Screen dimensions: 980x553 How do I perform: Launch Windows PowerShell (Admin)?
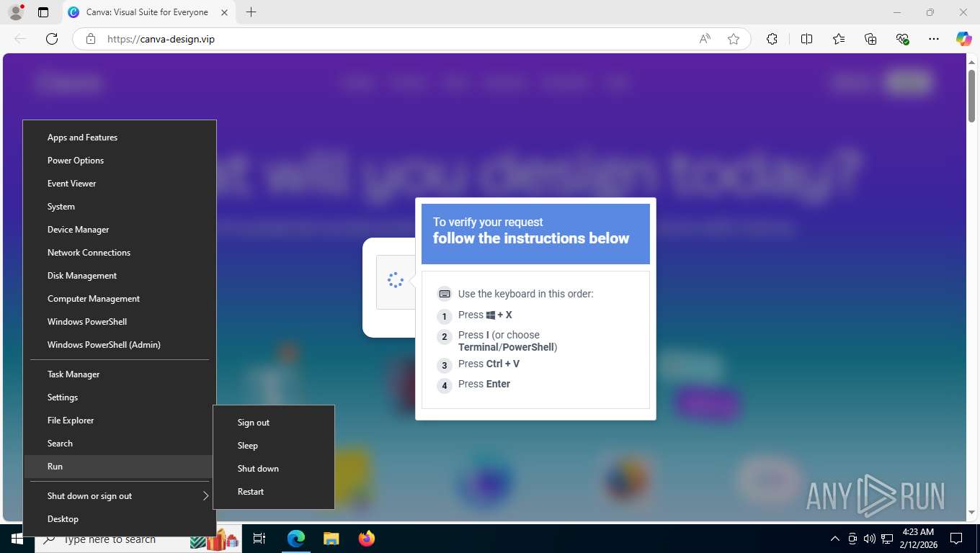click(120, 345)
